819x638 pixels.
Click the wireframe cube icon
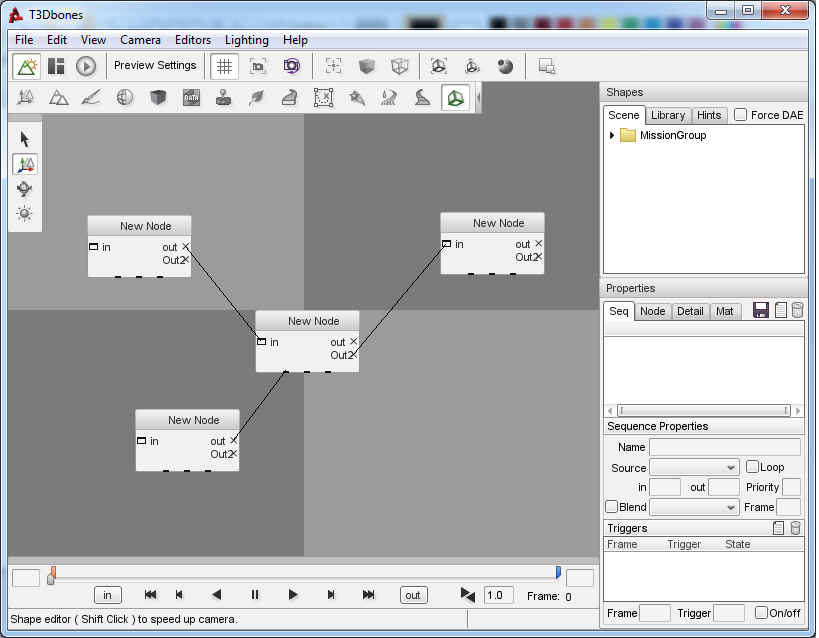[x=400, y=66]
